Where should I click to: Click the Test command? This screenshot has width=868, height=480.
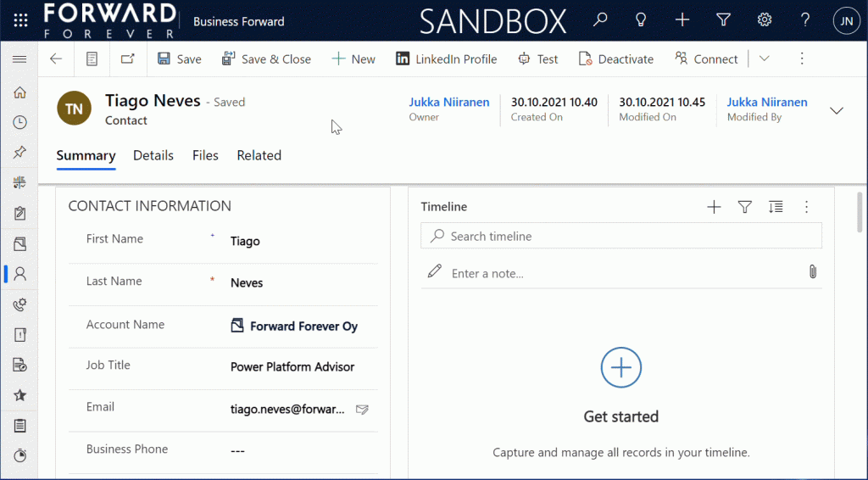click(538, 59)
